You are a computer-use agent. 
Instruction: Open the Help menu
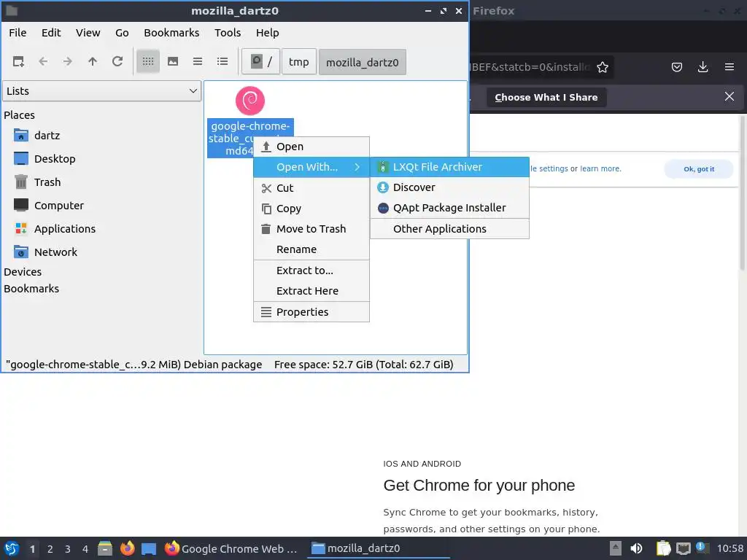(x=267, y=33)
